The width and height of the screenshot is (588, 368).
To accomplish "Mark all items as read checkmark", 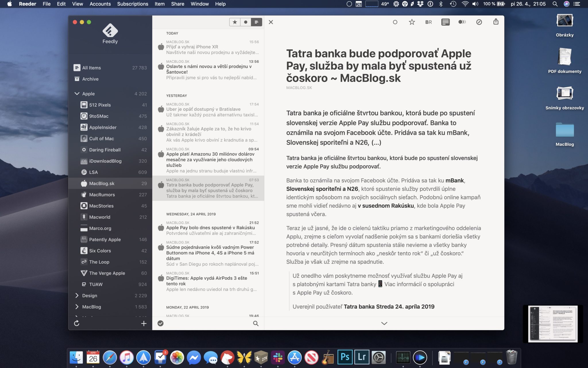I will (160, 323).
